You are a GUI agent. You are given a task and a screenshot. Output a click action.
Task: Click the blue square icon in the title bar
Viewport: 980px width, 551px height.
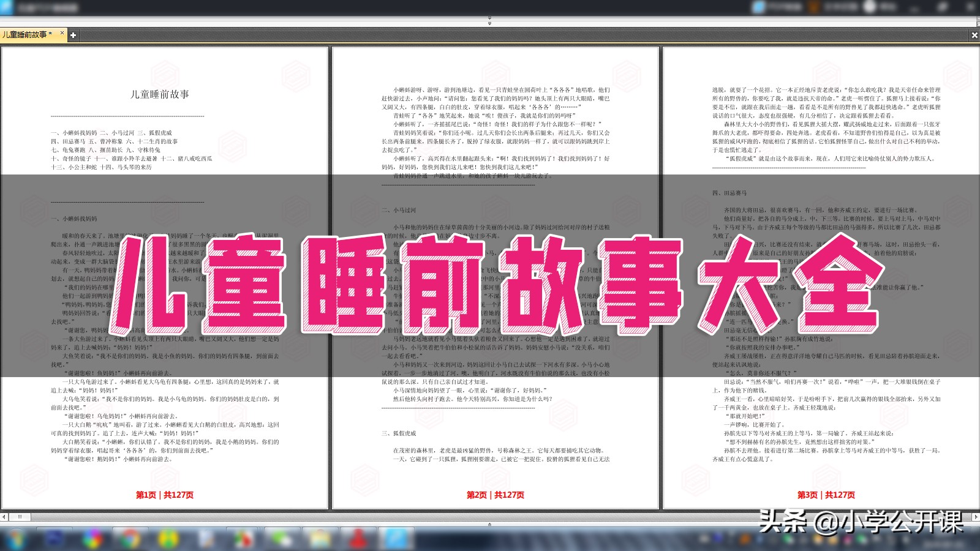pyautogui.click(x=758, y=7)
